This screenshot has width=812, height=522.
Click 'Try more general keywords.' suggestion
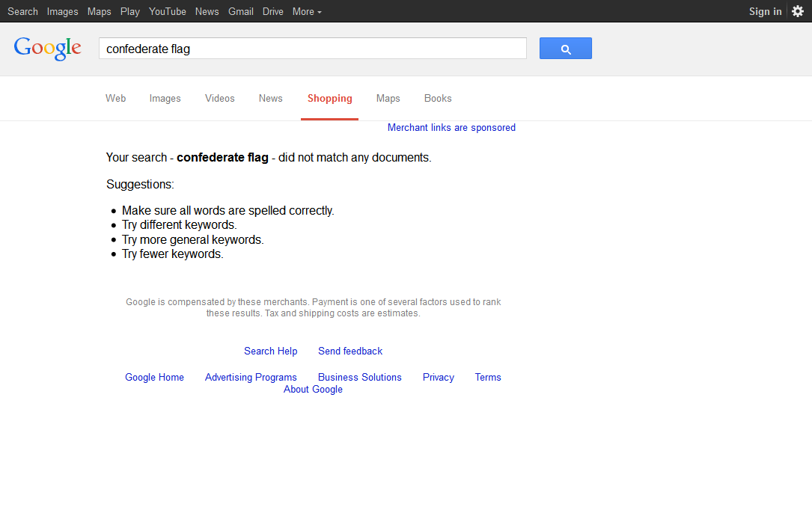point(192,240)
